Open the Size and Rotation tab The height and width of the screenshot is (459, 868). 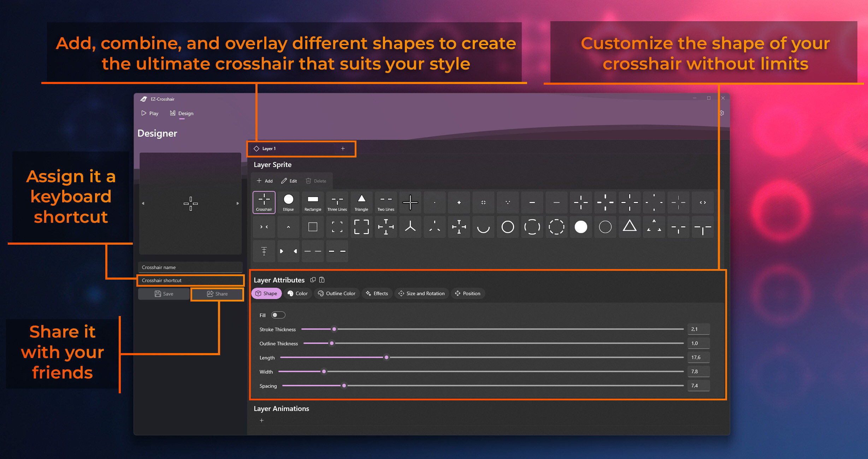(421, 293)
